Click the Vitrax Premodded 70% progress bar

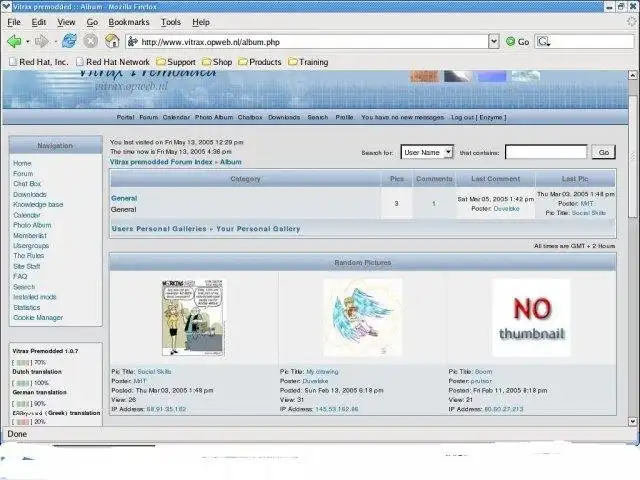pos(23,362)
